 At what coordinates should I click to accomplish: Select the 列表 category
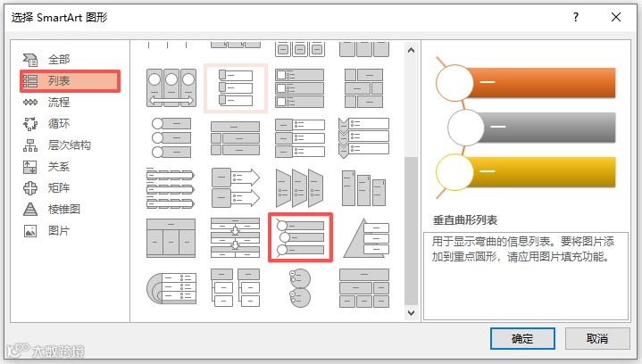[70, 81]
